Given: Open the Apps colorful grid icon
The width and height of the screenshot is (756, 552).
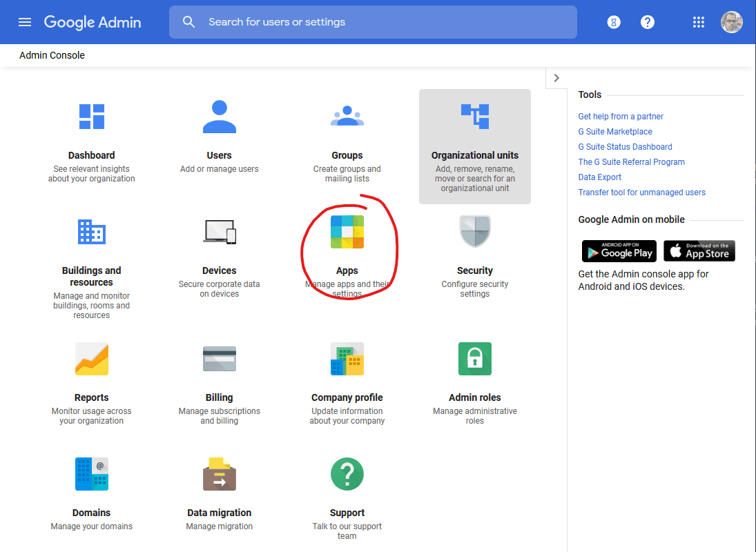Looking at the screenshot, I should [347, 232].
